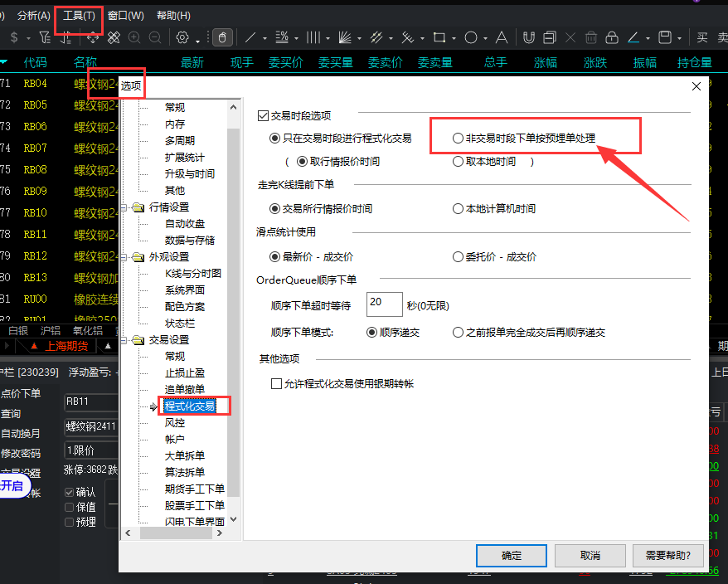Click the trash delete drawings icon
The width and height of the screenshot is (728, 584).
coord(591,37)
